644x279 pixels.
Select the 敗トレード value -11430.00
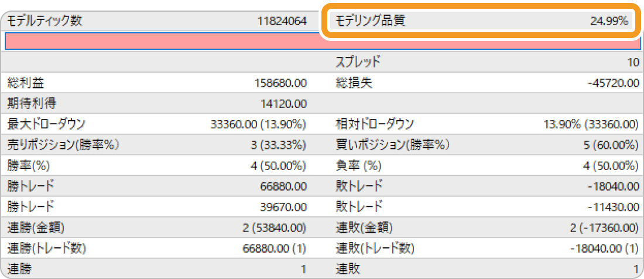(614, 206)
